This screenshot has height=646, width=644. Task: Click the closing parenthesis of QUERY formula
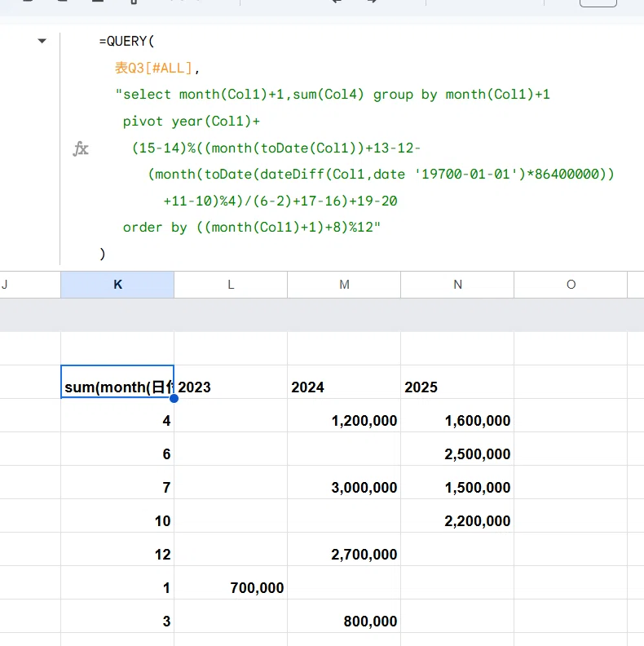point(103,254)
